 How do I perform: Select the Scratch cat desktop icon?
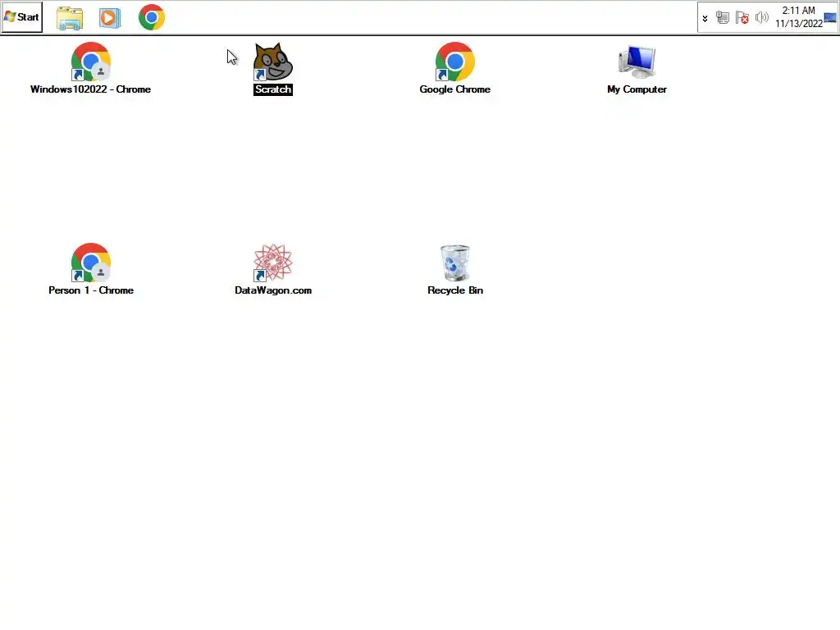273,62
